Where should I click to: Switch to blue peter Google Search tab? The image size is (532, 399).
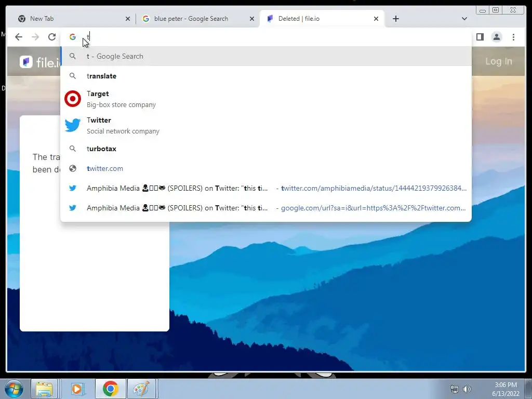point(198,19)
